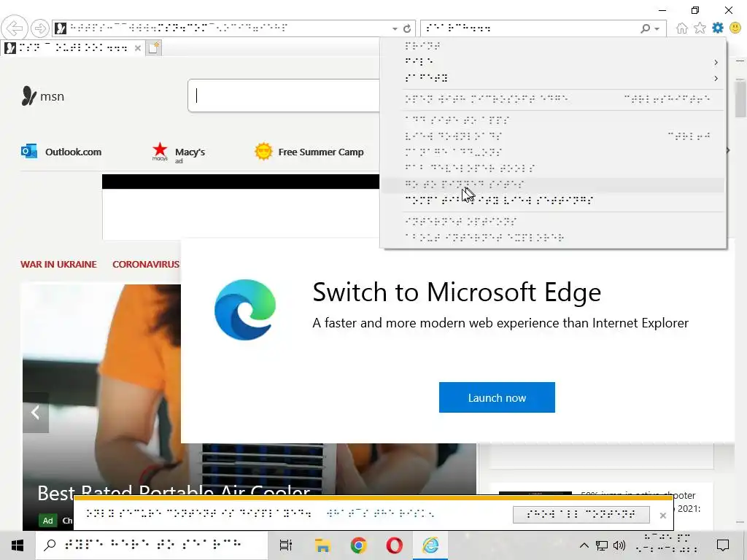
Task: Select the highlighted gear menu item under the cursor
Action: click(x=553, y=184)
